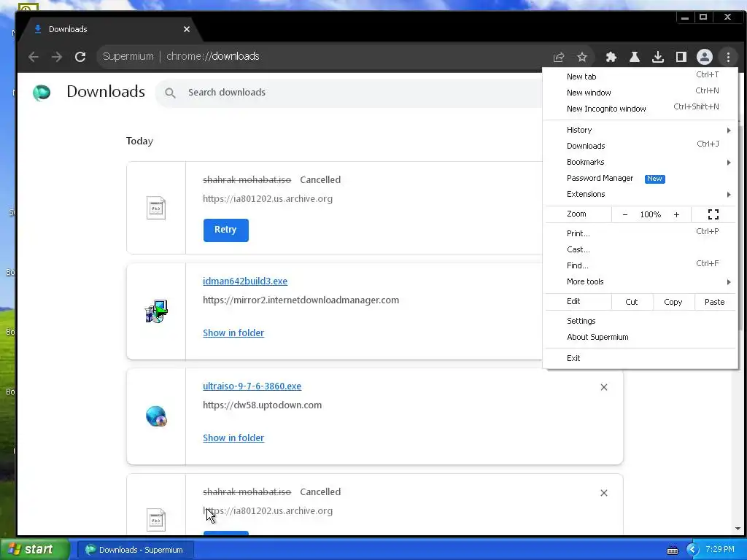Close the three-dot browser menu
This screenshot has height=560, width=747.
pos(728,57)
